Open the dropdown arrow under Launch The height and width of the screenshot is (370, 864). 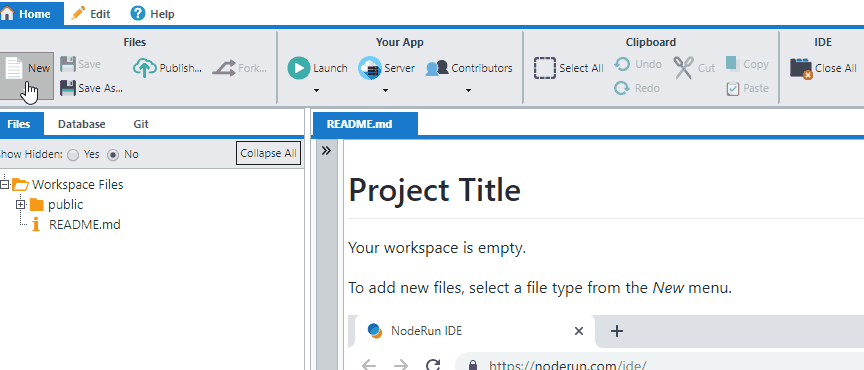click(316, 90)
